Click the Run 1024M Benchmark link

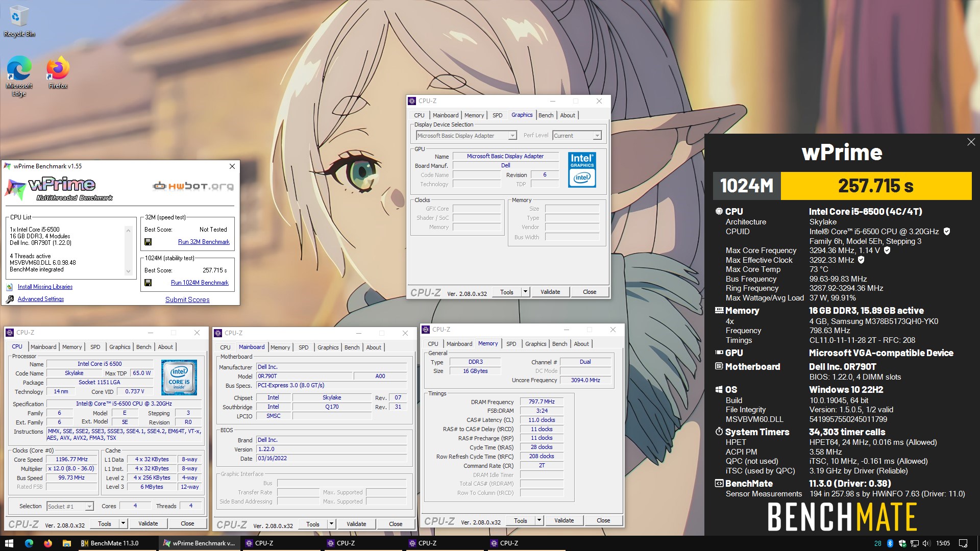pyautogui.click(x=200, y=283)
